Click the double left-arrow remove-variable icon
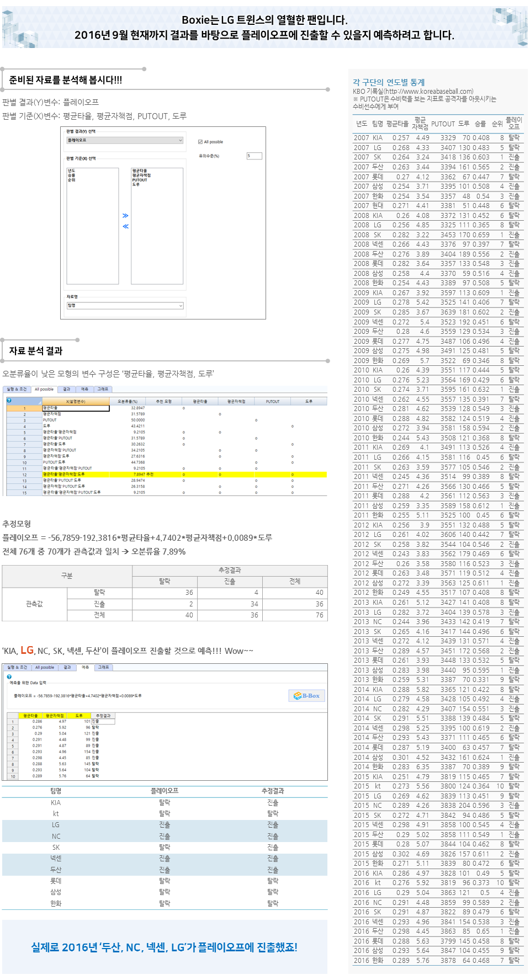This screenshot has width=530, height=980. [x=125, y=226]
